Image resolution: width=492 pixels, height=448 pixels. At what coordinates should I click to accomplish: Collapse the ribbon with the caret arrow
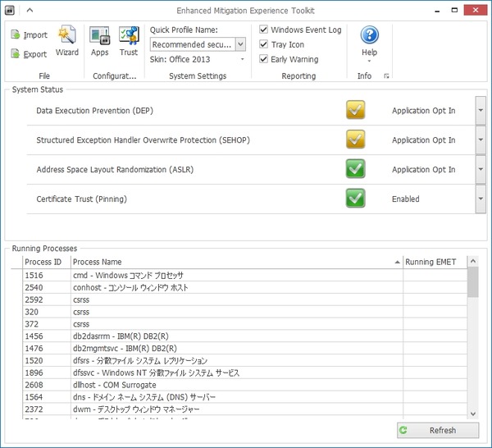[30, 10]
